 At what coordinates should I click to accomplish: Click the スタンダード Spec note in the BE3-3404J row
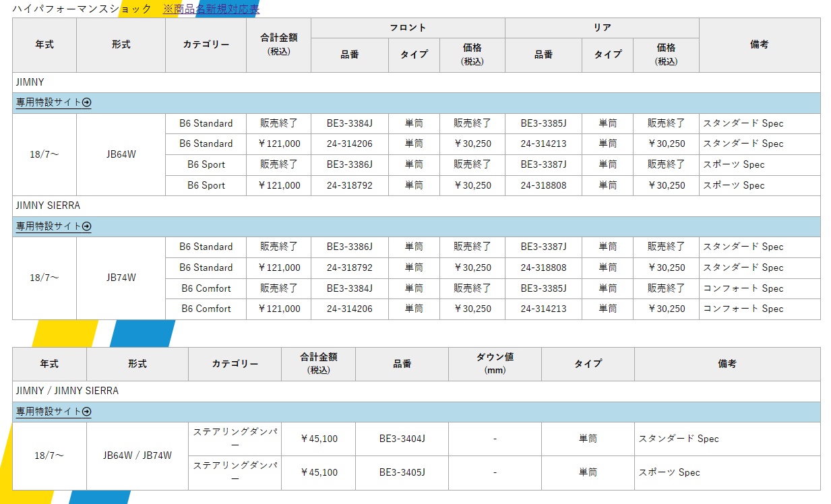tap(679, 439)
